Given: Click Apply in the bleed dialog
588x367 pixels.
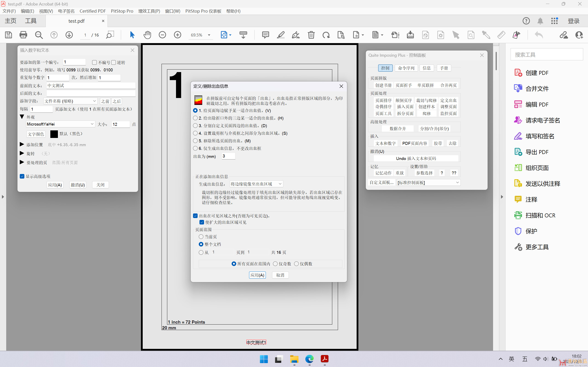Looking at the screenshot, I should pyautogui.click(x=257, y=275).
